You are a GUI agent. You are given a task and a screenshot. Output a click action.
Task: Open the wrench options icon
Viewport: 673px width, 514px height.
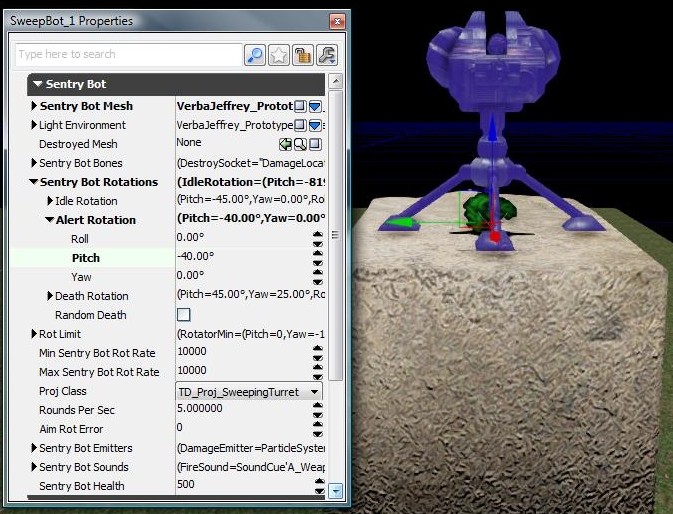point(326,55)
